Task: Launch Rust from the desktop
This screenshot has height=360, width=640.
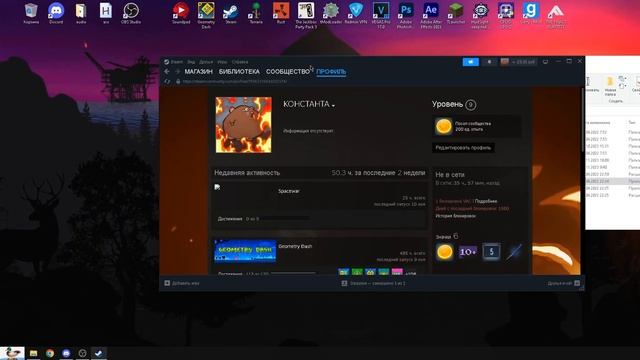Action: [x=281, y=13]
